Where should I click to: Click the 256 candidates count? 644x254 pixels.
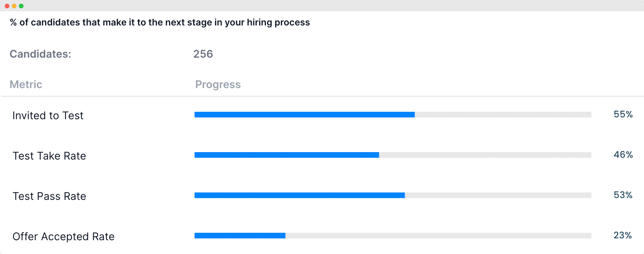pos(203,54)
